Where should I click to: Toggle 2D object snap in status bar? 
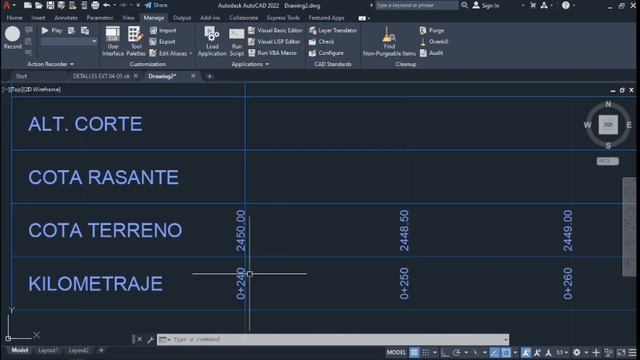click(x=506, y=352)
